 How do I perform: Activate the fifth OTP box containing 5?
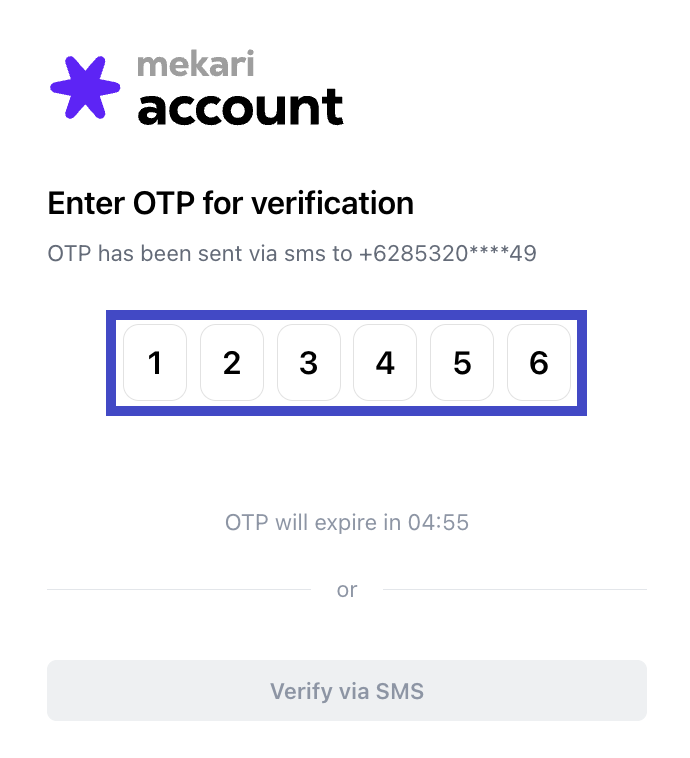pyautogui.click(x=462, y=363)
